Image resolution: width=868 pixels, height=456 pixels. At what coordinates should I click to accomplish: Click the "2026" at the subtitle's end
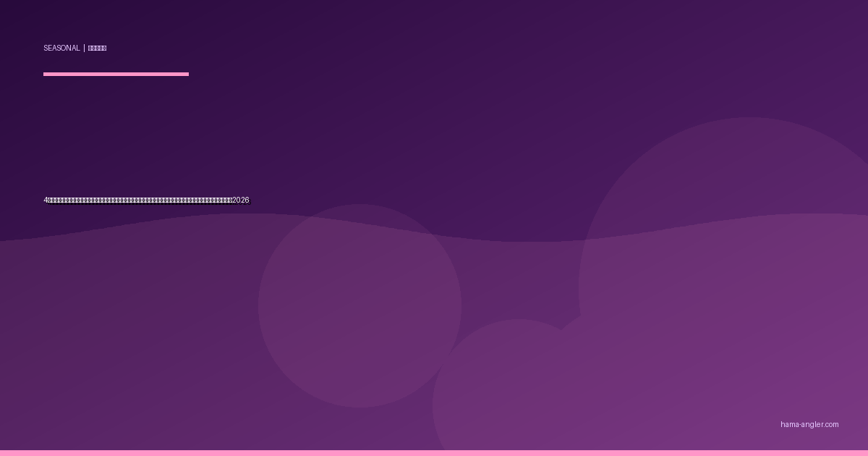(x=241, y=200)
